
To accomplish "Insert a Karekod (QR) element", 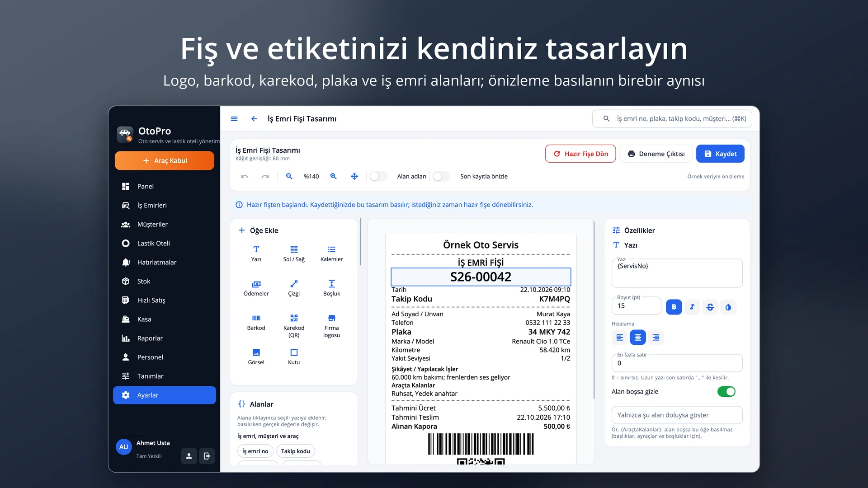I will pos(294,326).
